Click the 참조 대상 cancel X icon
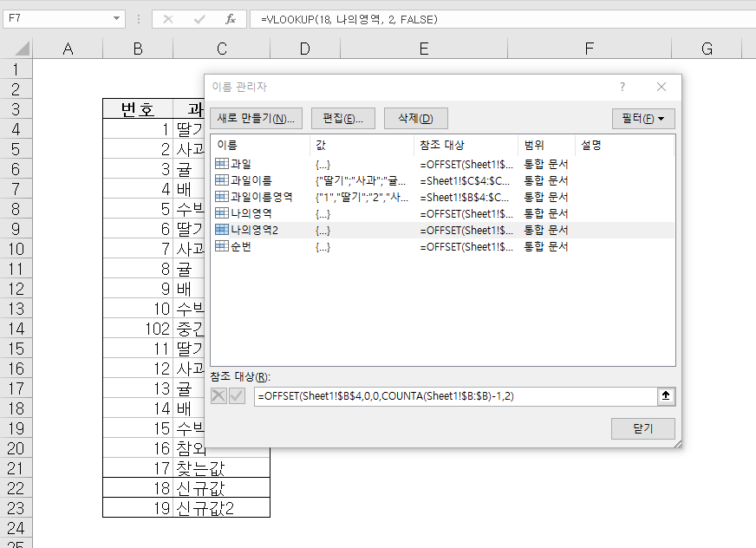Screen dimensions: 756x548 tap(218, 396)
